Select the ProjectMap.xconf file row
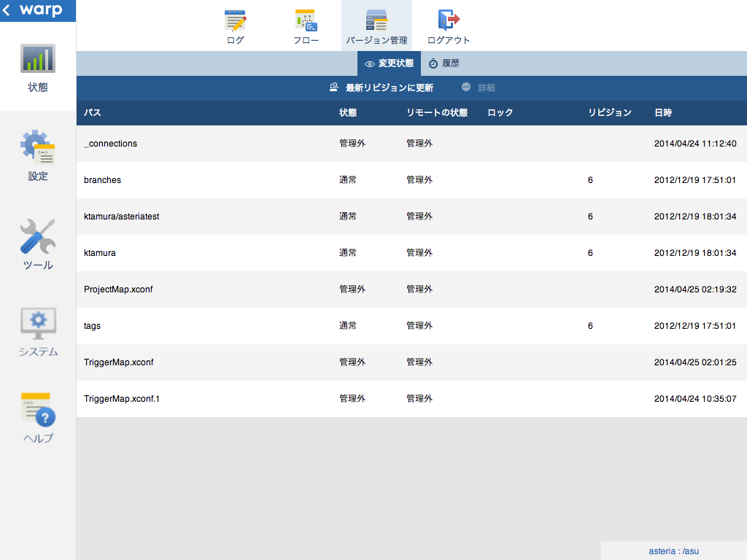The image size is (747, 560). (x=411, y=289)
